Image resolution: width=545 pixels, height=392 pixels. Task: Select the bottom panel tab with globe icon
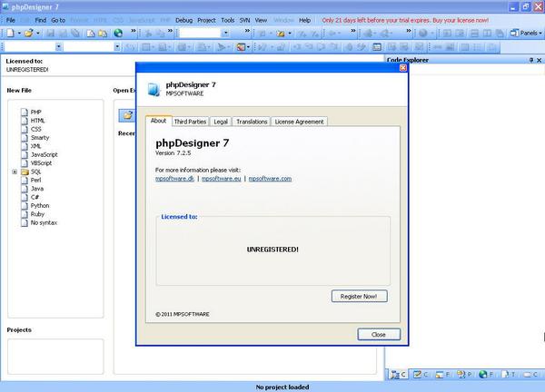[x=486, y=374]
